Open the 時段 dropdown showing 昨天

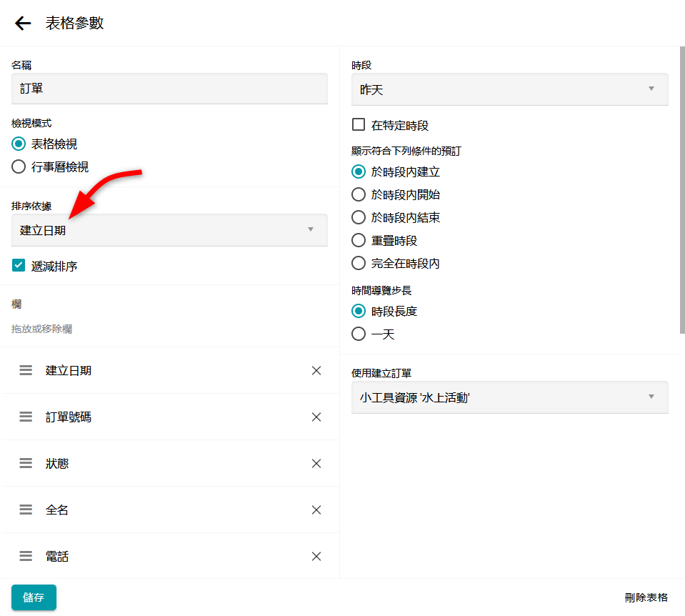pos(509,89)
